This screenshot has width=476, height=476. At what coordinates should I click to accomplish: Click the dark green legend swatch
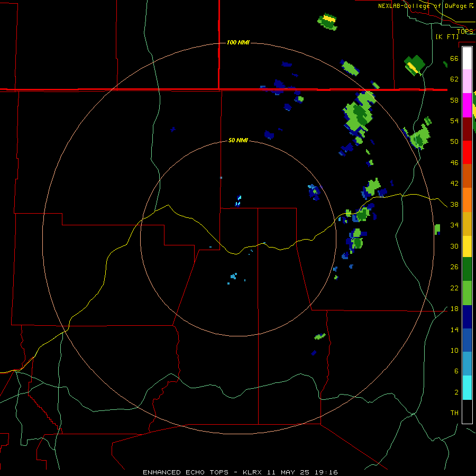467,269
